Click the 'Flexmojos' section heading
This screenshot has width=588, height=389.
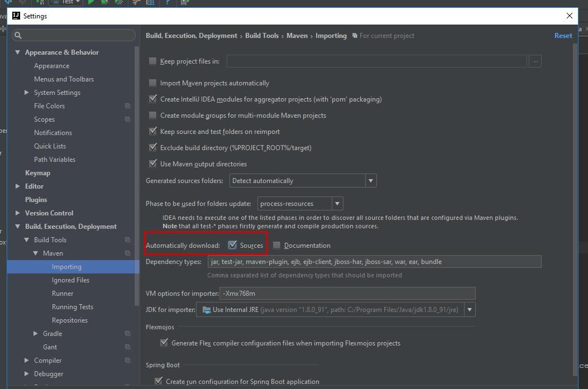tap(160, 327)
